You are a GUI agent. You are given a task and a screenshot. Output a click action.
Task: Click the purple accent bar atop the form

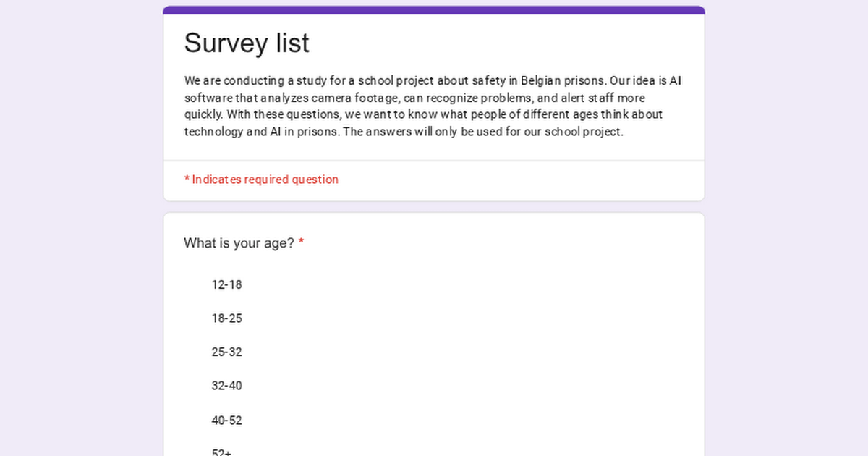tap(434, 10)
